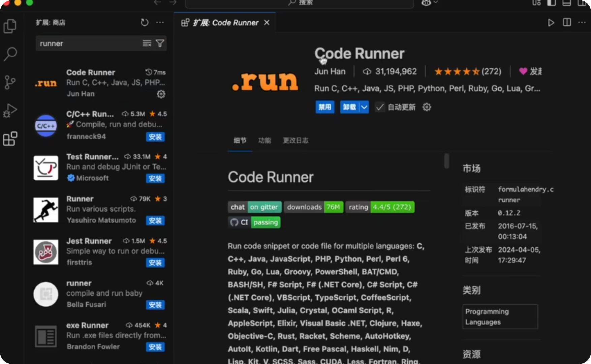591x364 pixels.
Task: Toggle primary sidebar layout icon
Action: [x=552, y=3]
